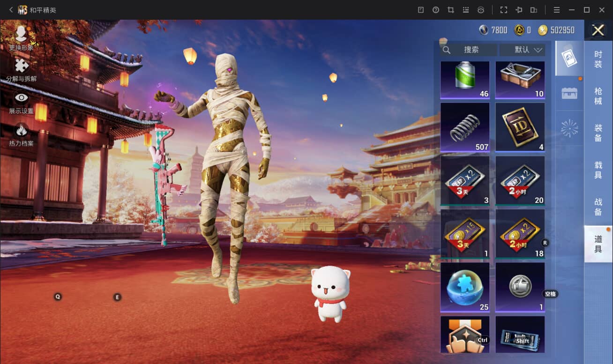This screenshot has width=613, height=364.
Task: Select the silver EXP x2 3天 card
Action: tap(465, 181)
